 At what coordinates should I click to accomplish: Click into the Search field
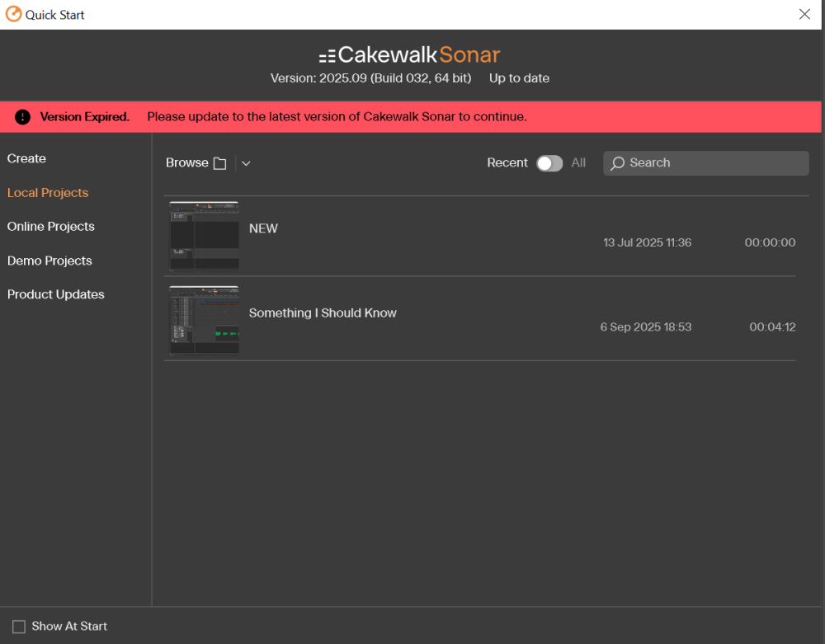(705, 163)
